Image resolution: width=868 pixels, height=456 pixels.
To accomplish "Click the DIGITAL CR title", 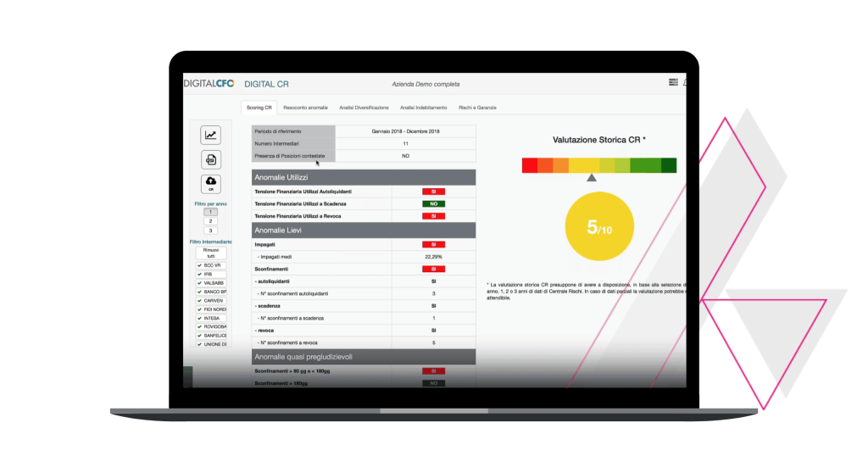I will [x=266, y=84].
